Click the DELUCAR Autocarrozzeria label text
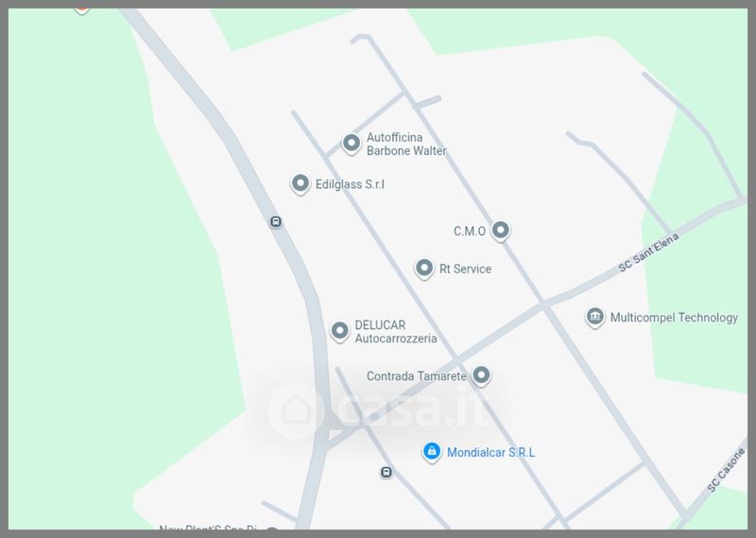Screen dimensions: 756x538 (x=396, y=332)
